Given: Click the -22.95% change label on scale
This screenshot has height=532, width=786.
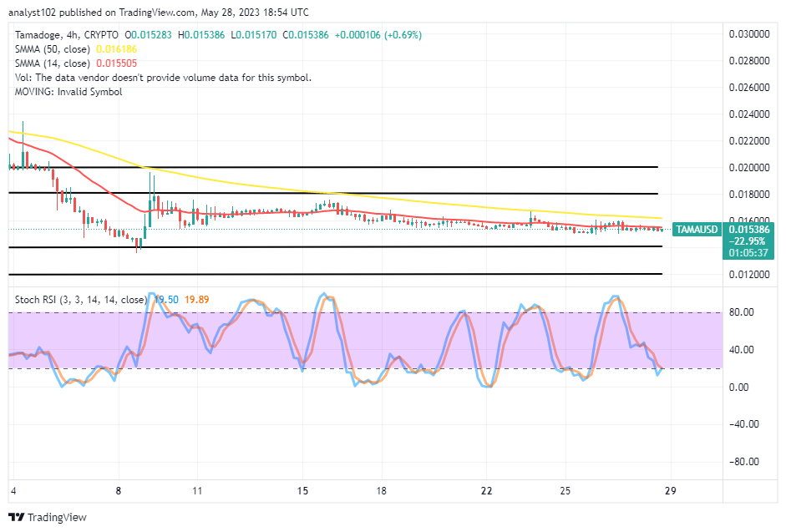Looking at the screenshot, I should pos(747,241).
